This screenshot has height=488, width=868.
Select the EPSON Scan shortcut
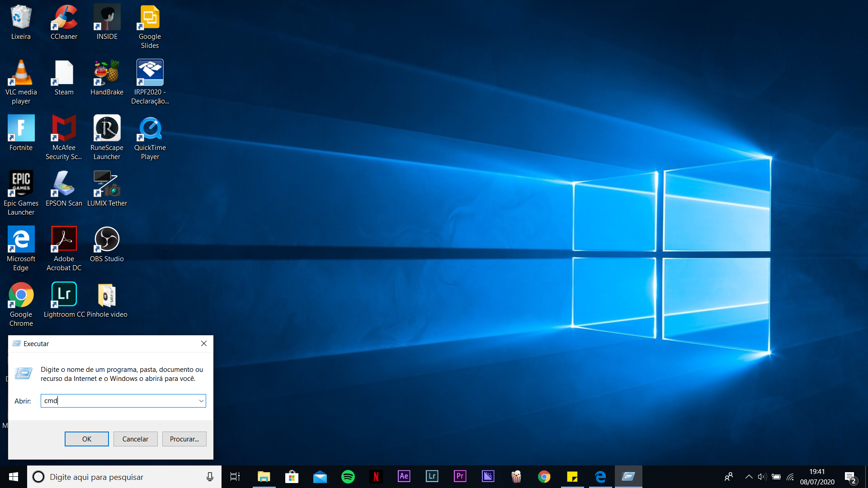click(x=64, y=189)
